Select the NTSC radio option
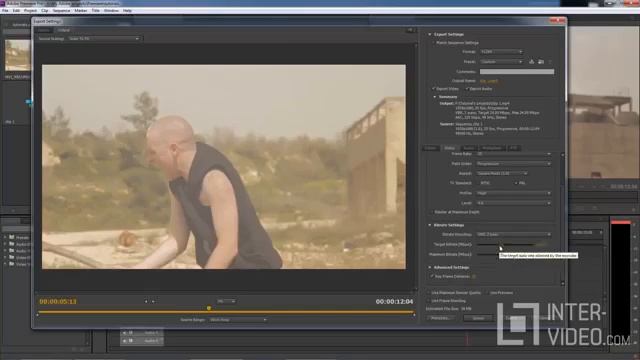The height and width of the screenshot is (360, 640). coord(478,183)
